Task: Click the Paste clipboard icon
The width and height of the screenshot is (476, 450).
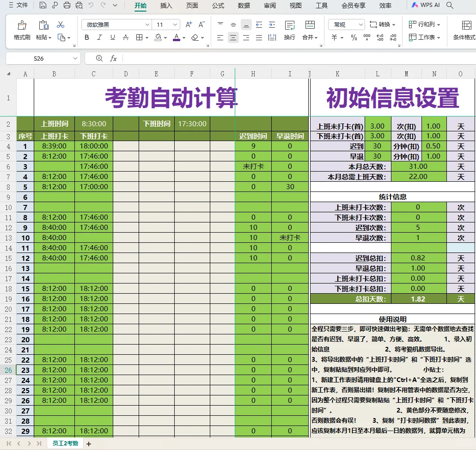Action: click(x=43, y=25)
